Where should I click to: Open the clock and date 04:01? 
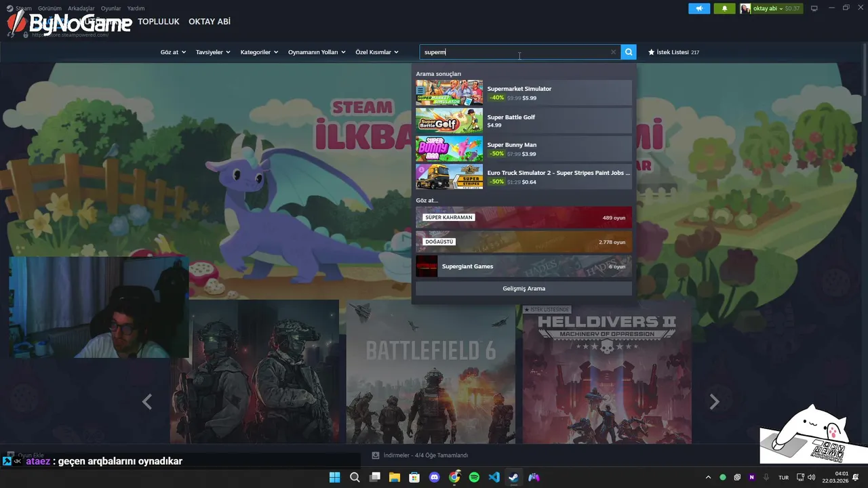835,477
